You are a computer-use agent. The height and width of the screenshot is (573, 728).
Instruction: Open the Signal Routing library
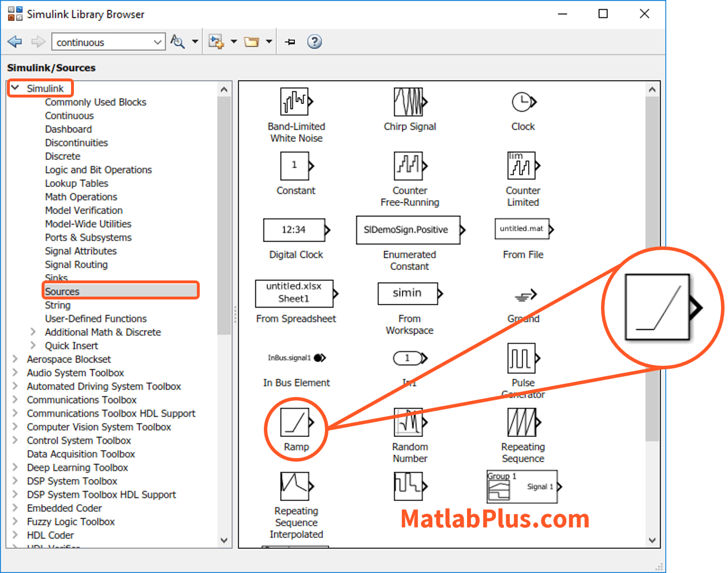[x=76, y=264]
